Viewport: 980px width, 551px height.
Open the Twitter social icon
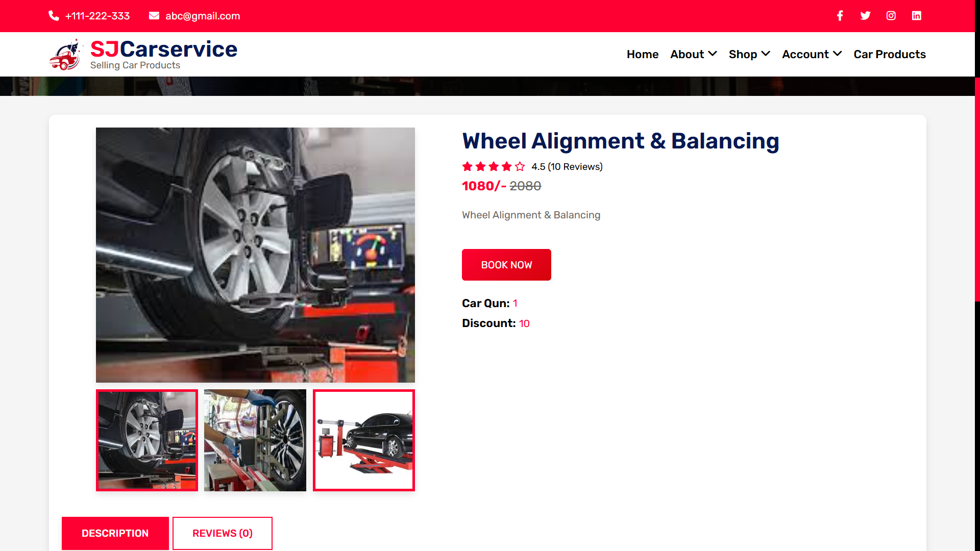click(865, 16)
